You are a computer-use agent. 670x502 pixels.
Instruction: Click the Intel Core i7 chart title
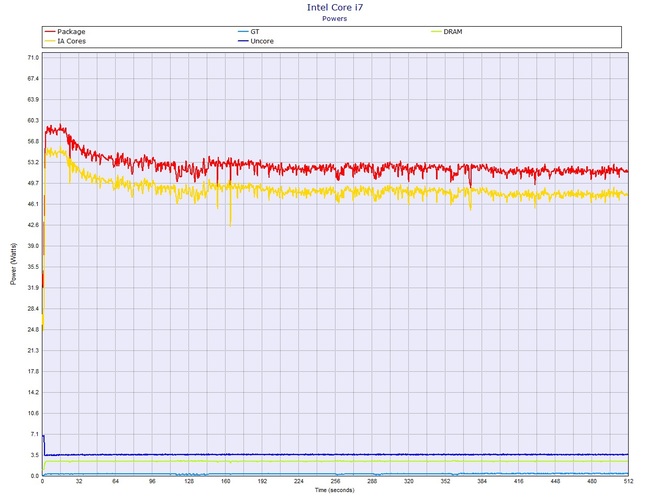coord(335,7)
